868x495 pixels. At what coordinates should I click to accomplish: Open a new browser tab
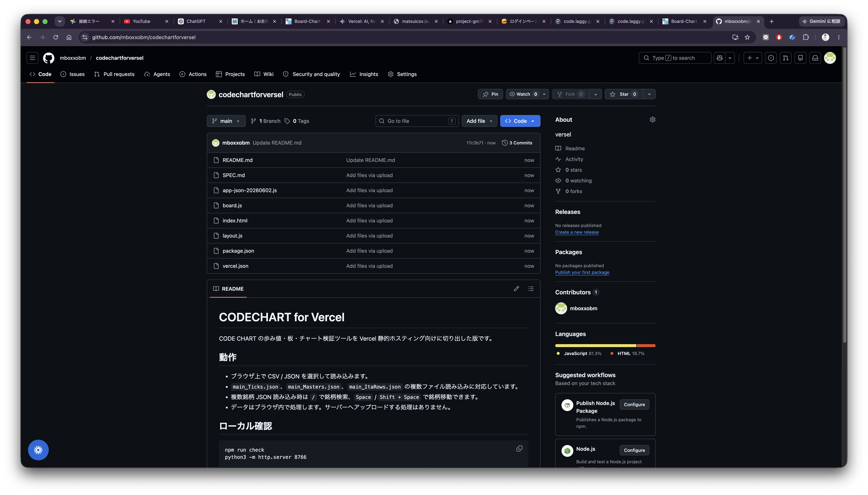(772, 21)
